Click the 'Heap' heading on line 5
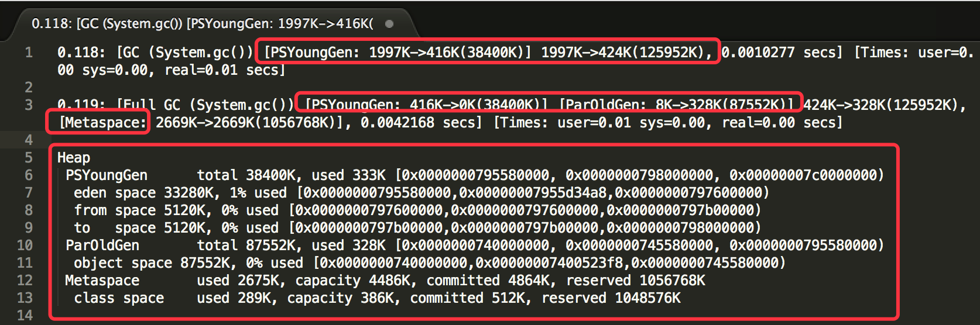Screen dimensions: 980x325 pyautogui.click(x=73, y=158)
